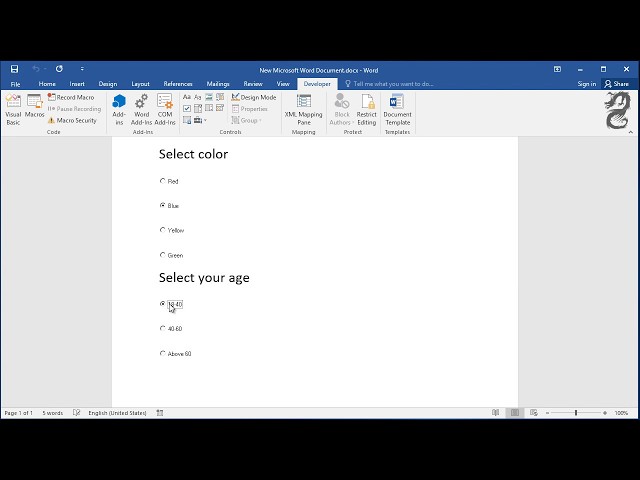Select the Yellow radio button
Screen dimensions: 640x480
tap(162, 230)
